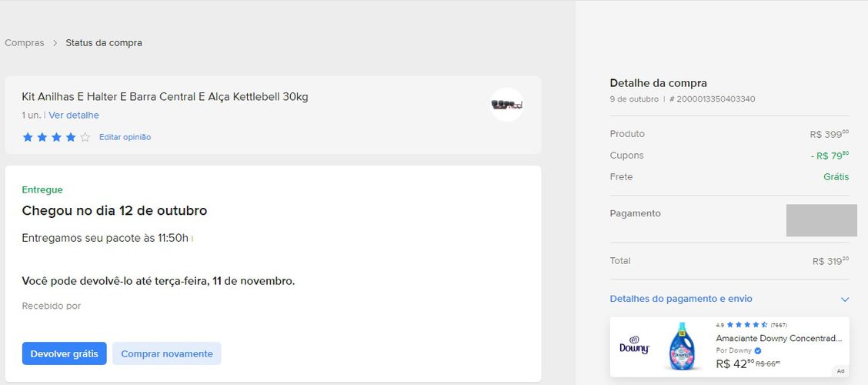868x385 pixels.
Task: Open the Ver detalhe link
Action: pyautogui.click(x=74, y=115)
